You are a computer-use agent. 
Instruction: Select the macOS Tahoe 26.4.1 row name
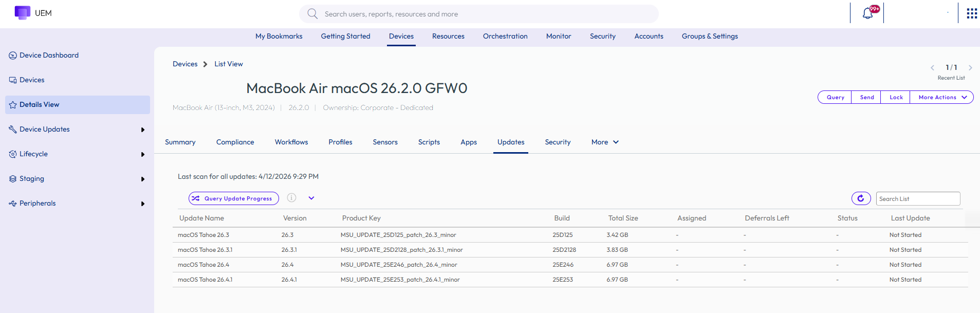205,280
